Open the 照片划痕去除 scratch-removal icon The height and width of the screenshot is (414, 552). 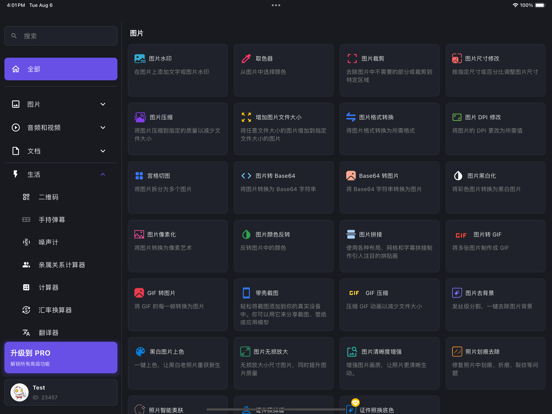[457, 351]
